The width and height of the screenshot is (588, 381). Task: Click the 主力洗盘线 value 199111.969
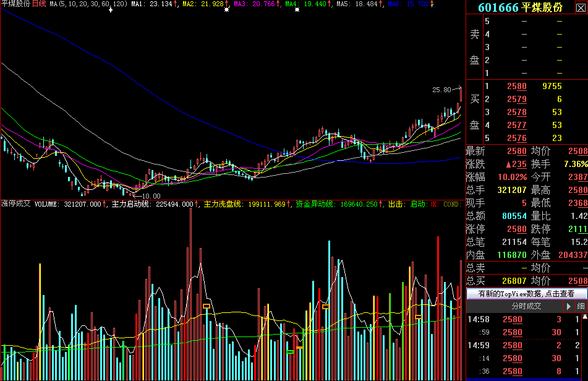point(266,204)
